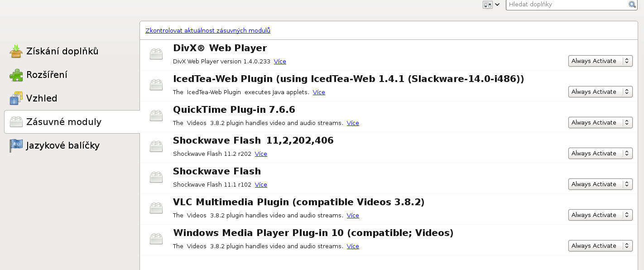Image resolution: width=644 pixels, height=270 pixels.
Task: Switch to the Jazykové balíčky category
Action: (x=72, y=145)
